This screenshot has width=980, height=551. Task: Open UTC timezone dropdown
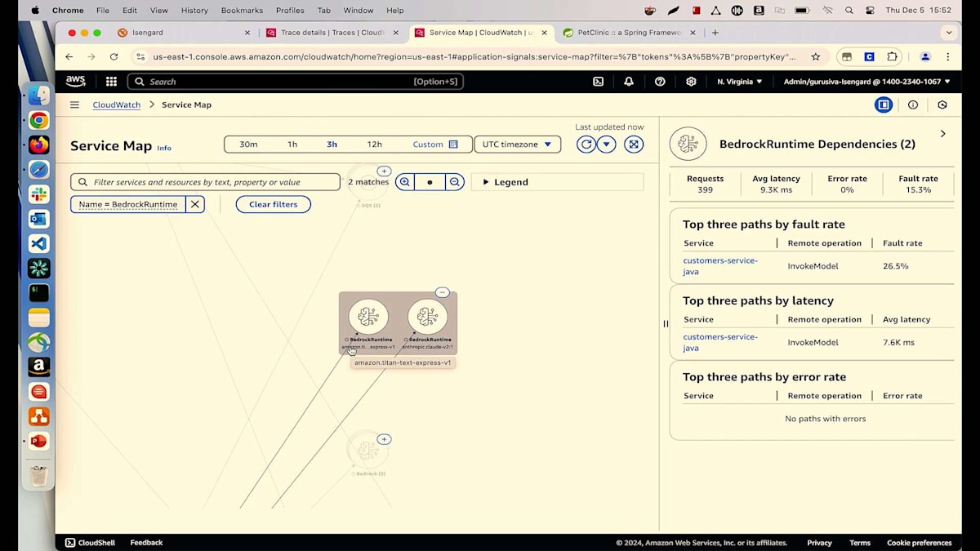coord(517,144)
